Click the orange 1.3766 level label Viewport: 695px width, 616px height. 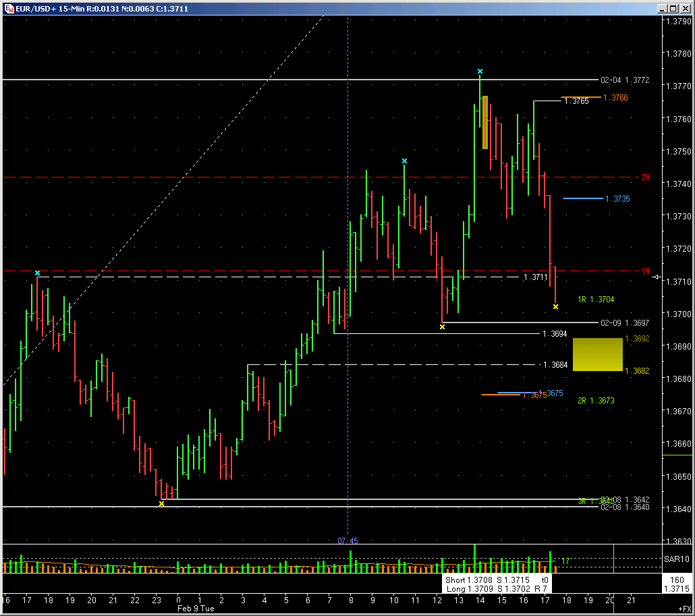(x=615, y=98)
